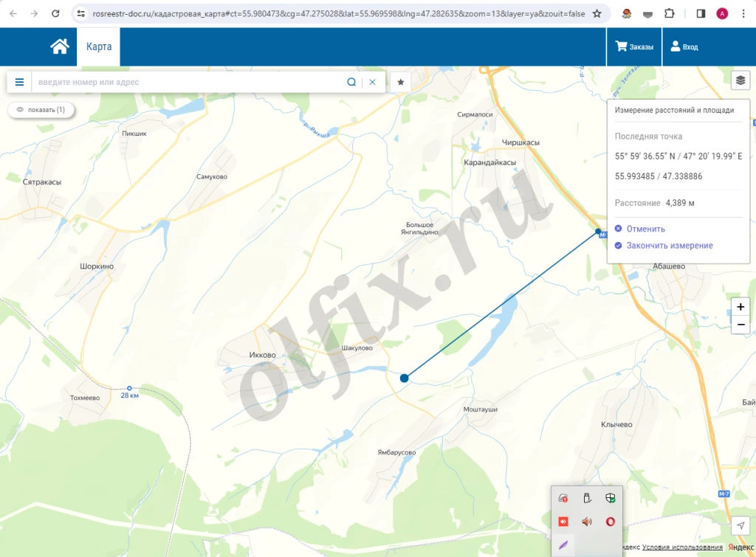Zoom in the map with plus button
Viewport: 756px width, 557px height.
coord(740,307)
